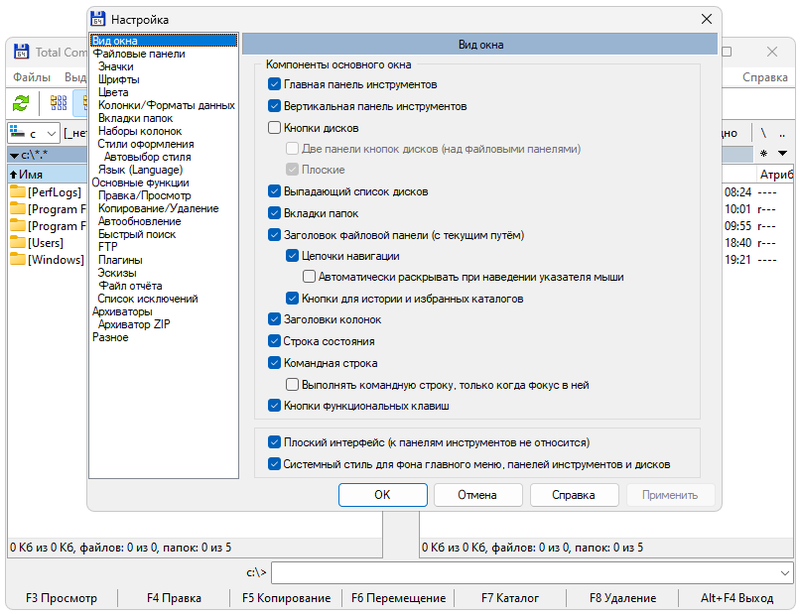
Task: Click the Windows folder icon
Action: tap(17, 259)
